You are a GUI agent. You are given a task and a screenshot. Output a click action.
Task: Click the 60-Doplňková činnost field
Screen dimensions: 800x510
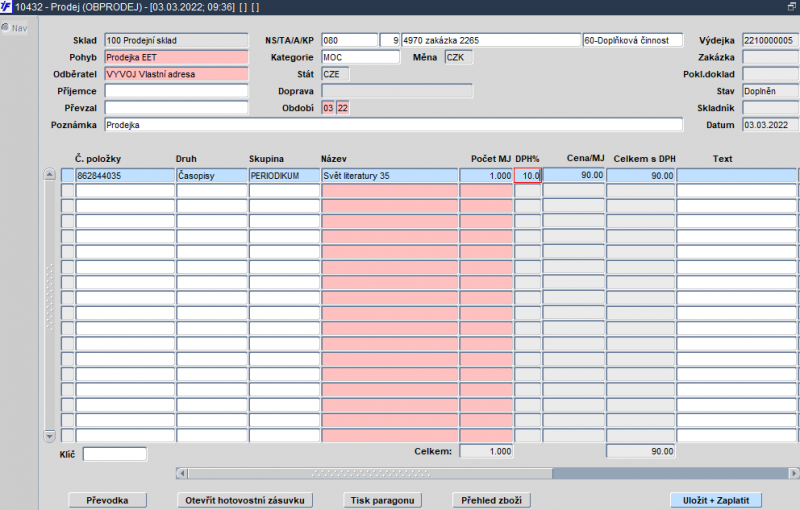point(633,40)
